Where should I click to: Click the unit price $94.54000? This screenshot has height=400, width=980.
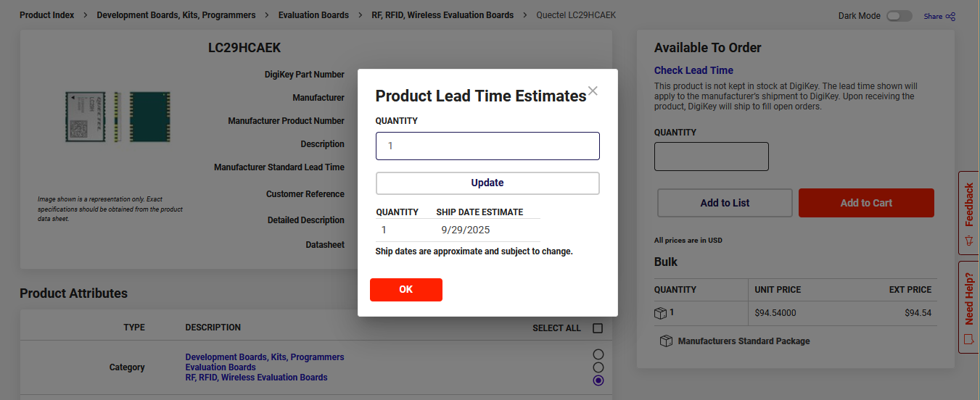coord(775,313)
